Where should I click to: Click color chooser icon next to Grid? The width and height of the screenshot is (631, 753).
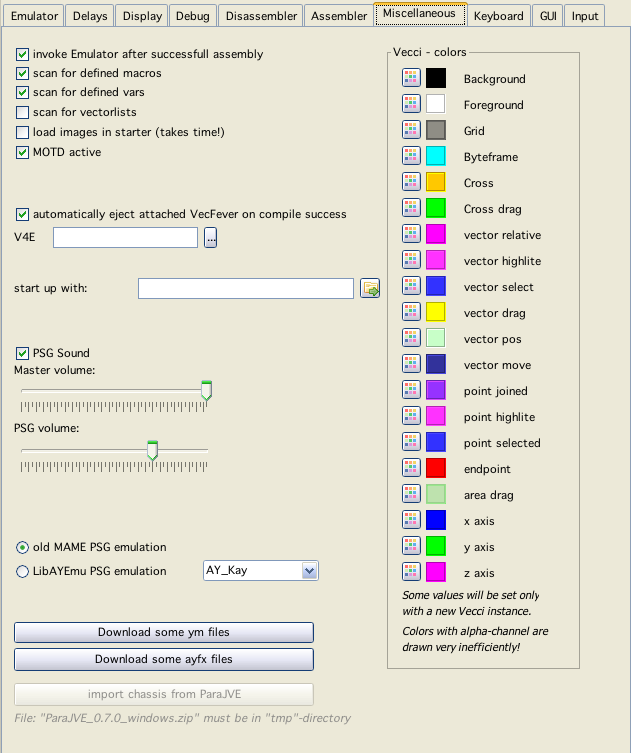pyautogui.click(x=411, y=130)
